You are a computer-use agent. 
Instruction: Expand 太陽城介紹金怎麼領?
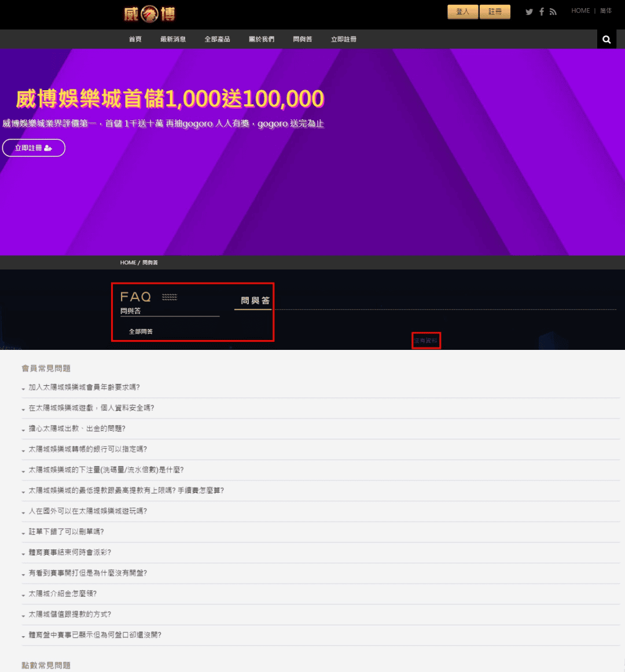tap(62, 593)
